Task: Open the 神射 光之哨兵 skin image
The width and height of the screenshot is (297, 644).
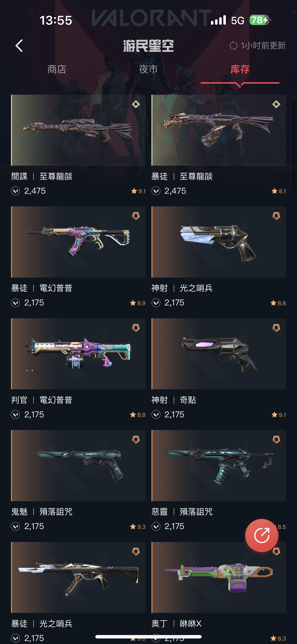Action: pos(218,242)
